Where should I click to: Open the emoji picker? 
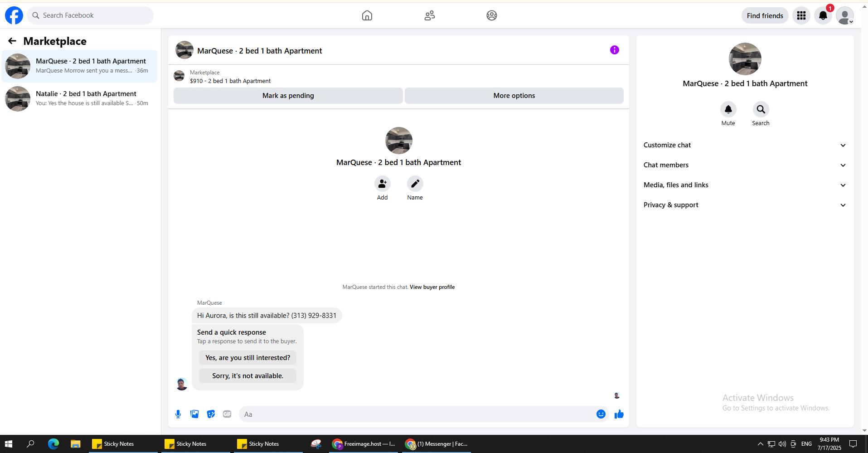[601, 414]
